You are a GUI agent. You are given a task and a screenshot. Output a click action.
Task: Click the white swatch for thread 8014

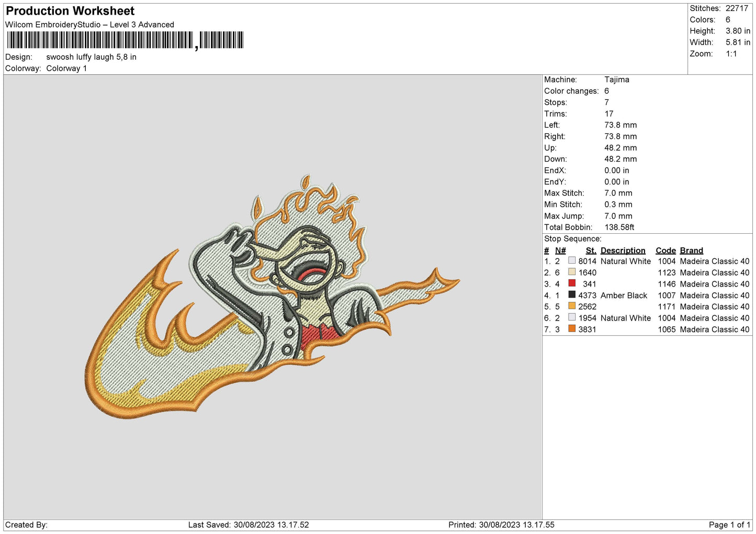(572, 260)
